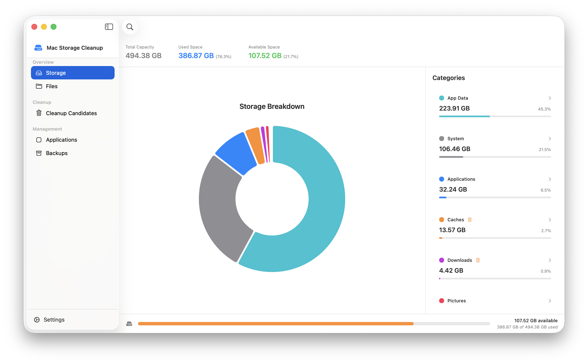
Task: Click the teal App Data color dot
Action: [441, 98]
